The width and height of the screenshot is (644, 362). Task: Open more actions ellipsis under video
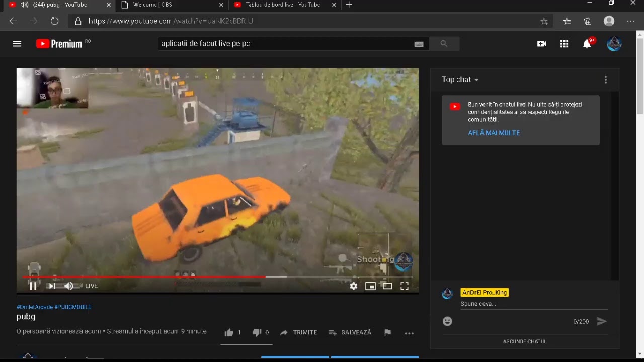tap(409, 333)
